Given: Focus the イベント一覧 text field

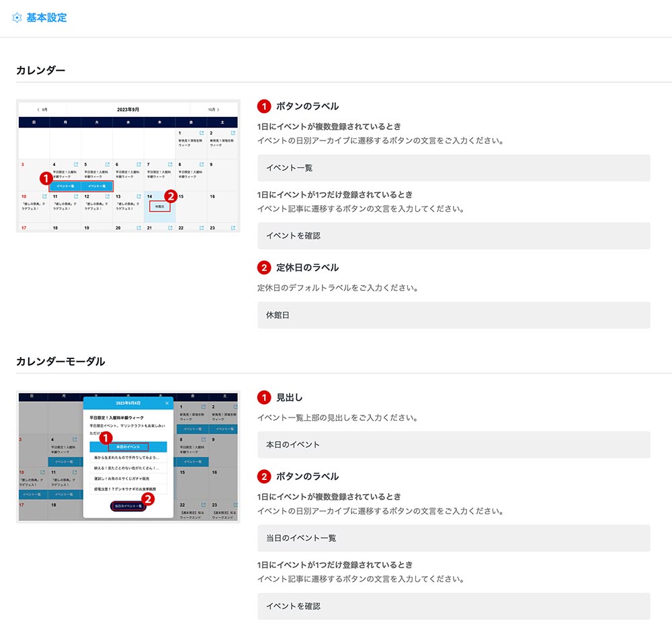Looking at the screenshot, I should (x=454, y=168).
